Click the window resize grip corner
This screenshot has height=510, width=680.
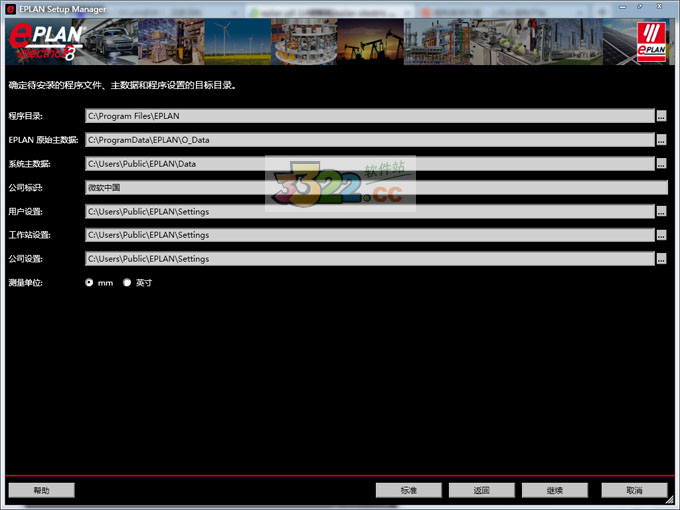[670, 500]
